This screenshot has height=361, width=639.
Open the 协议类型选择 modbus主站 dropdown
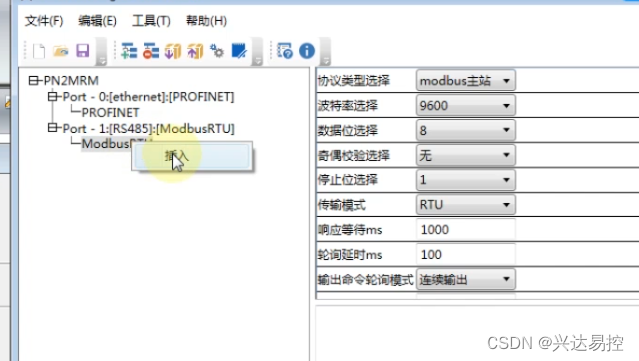pyautogui.click(x=465, y=81)
